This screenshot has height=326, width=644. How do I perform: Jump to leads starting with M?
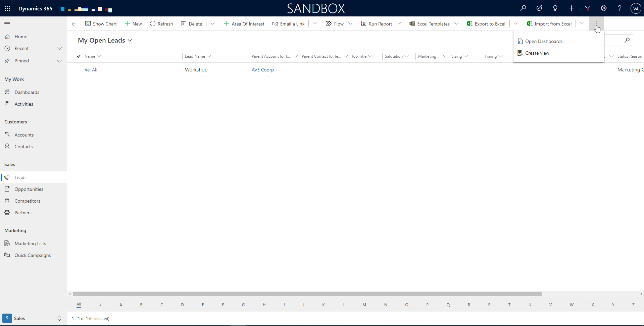pos(364,305)
